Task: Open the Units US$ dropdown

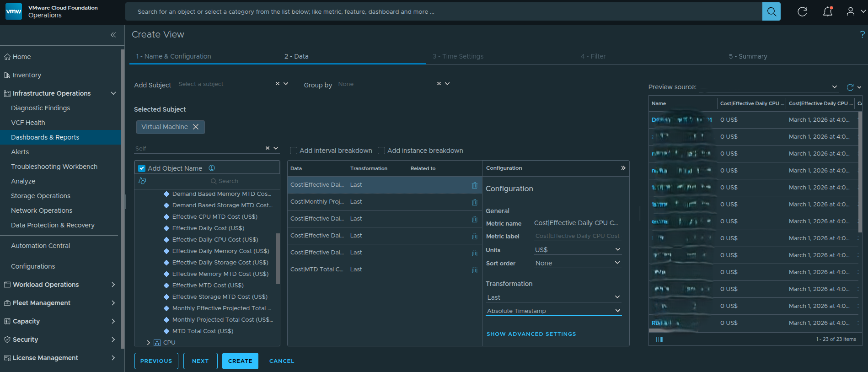Action: (577, 250)
